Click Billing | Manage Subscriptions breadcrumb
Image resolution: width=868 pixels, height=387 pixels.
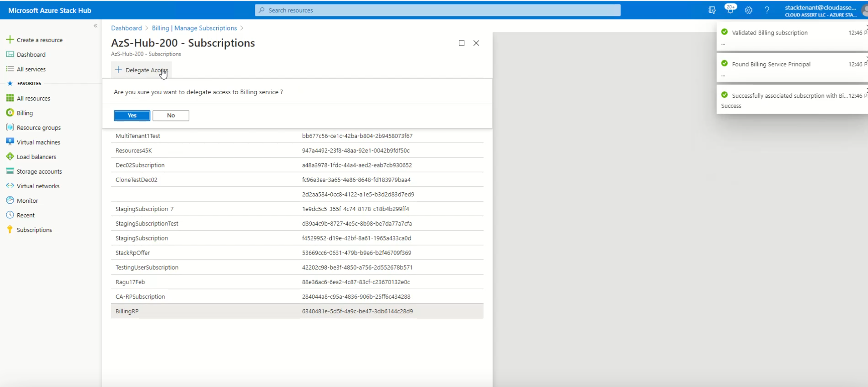[194, 28]
